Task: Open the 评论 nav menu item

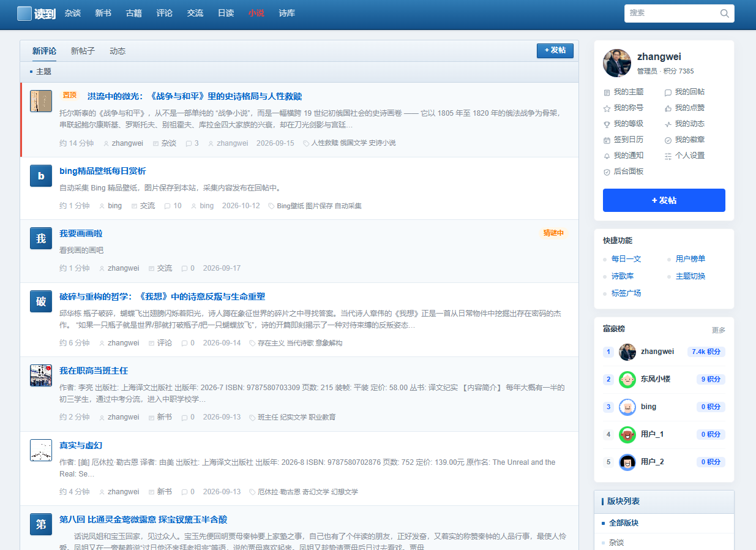Action: (165, 13)
